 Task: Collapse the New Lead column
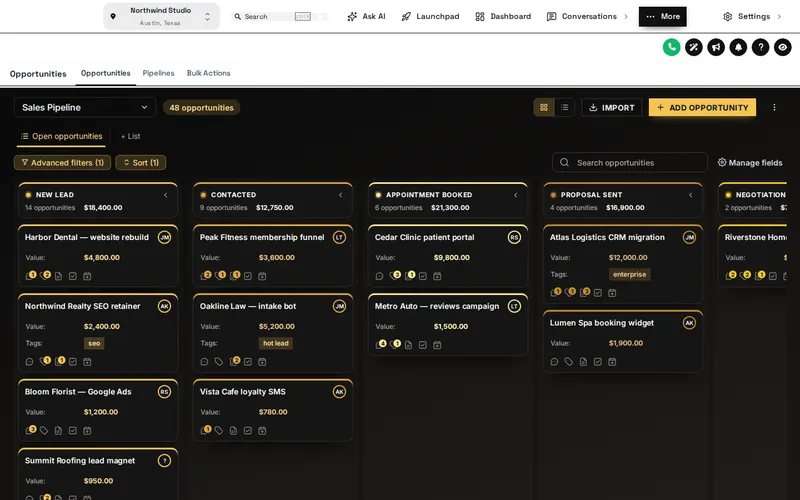[165, 195]
